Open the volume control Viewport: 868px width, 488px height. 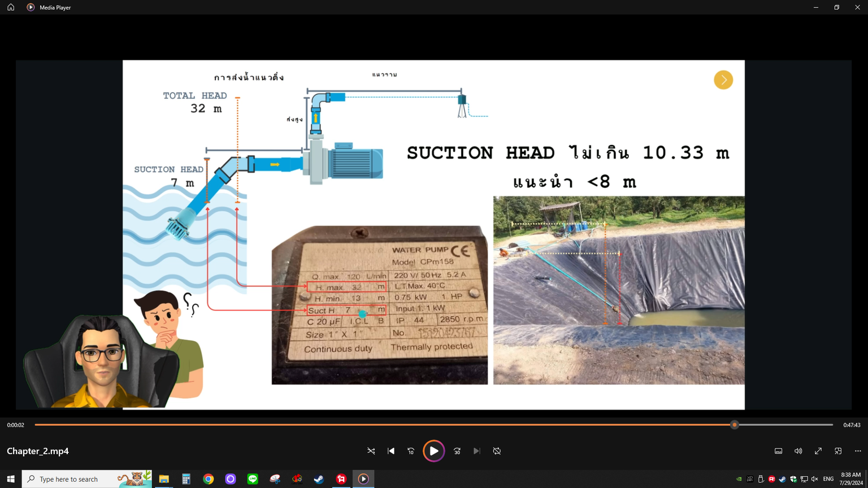(798, 451)
